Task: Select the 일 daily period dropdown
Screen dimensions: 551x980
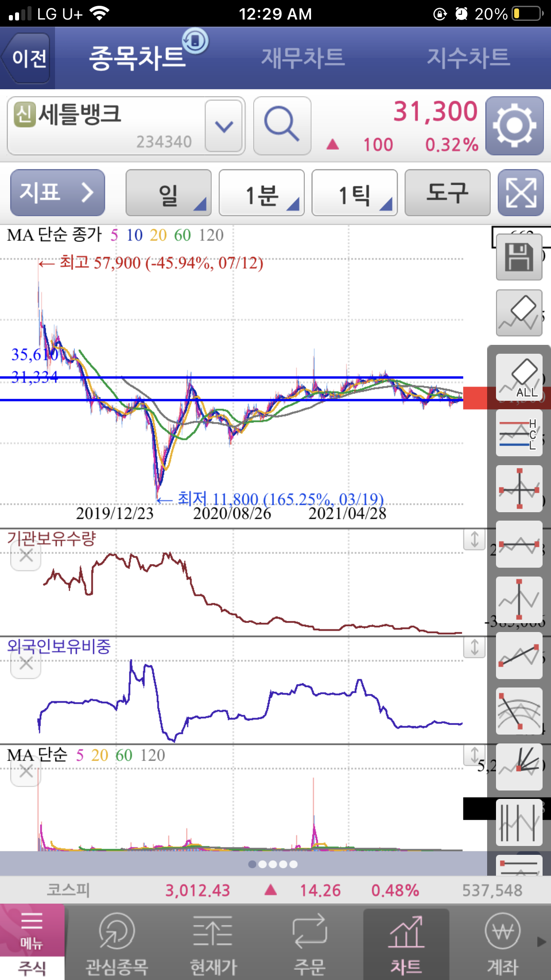Action: pos(169,193)
